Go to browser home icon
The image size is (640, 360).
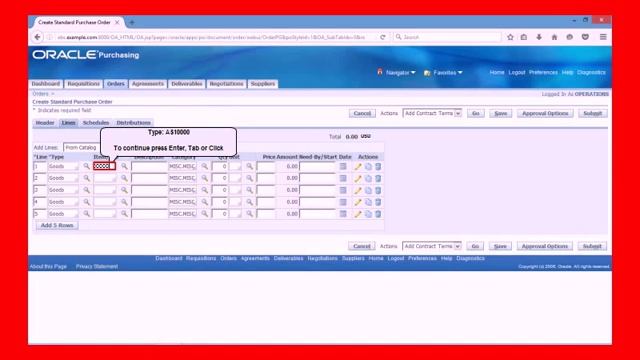coord(554,37)
